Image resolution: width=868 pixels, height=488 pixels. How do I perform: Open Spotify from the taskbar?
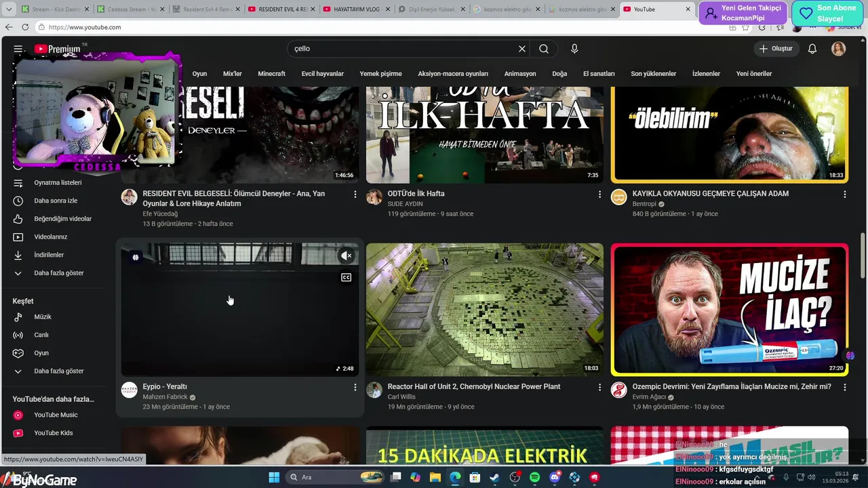(x=534, y=477)
